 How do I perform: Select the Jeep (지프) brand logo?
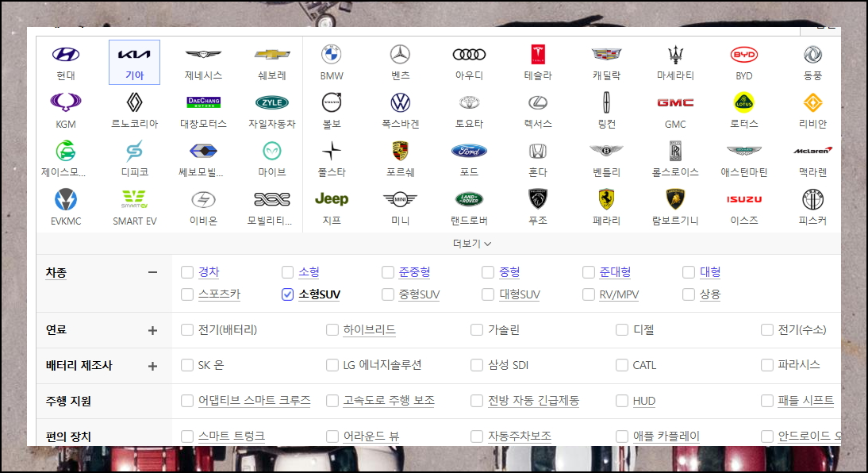coord(332,199)
